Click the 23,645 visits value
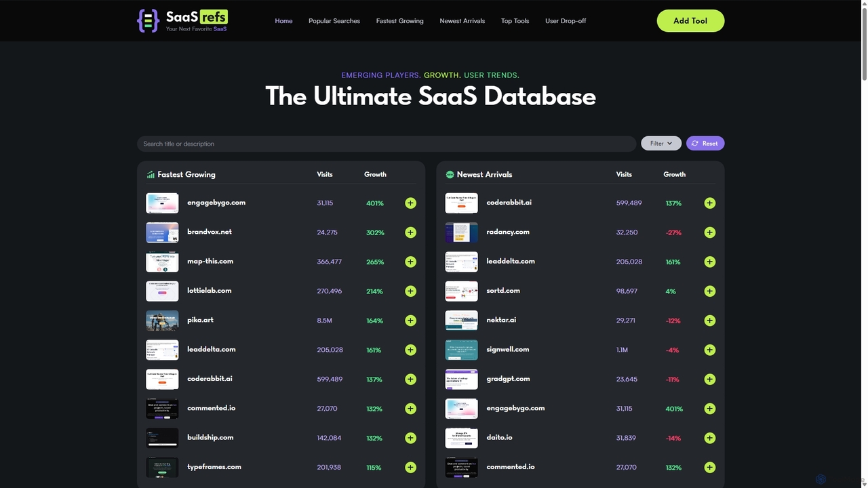 click(627, 380)
